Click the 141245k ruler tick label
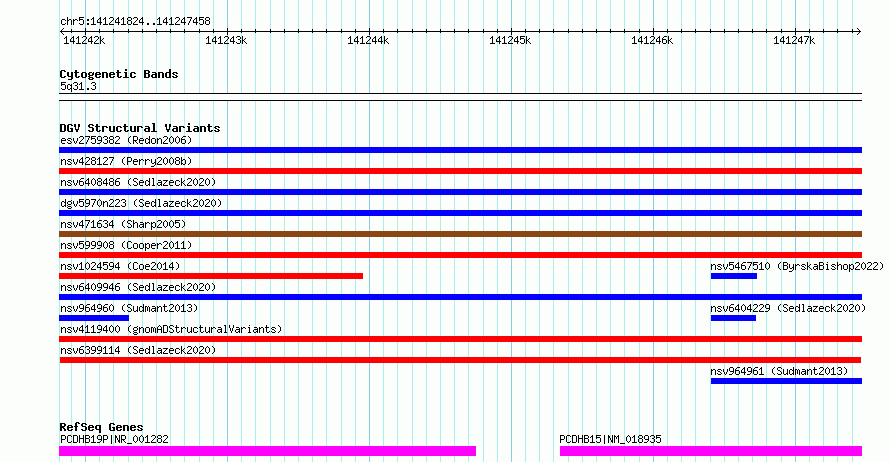Image resolution: width=890 pixels, height=462 pixels. (510, 40)
